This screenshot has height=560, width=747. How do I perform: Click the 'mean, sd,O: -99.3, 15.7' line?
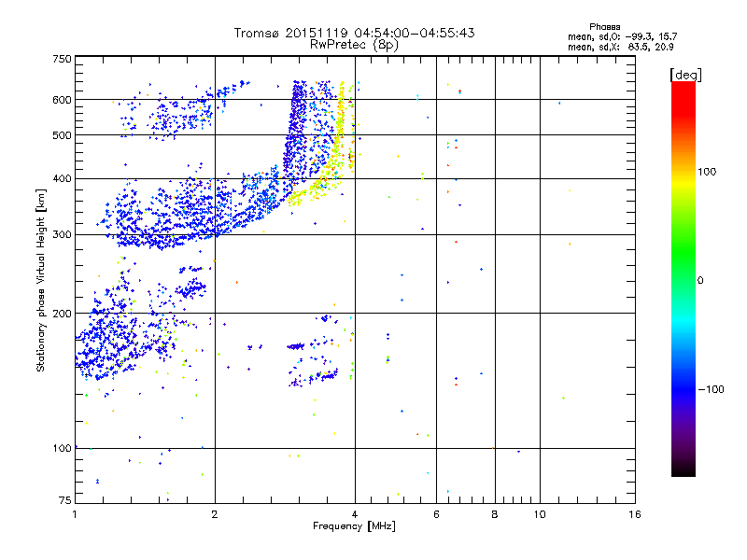point(622,36)
